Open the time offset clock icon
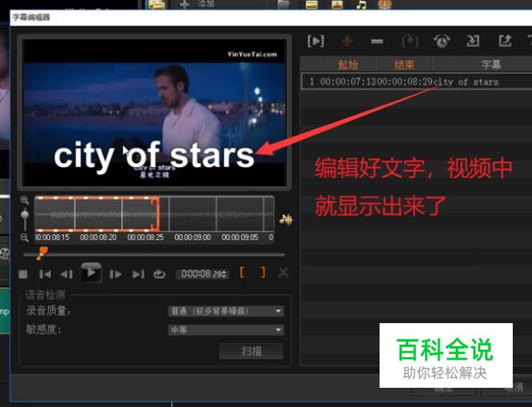Image resolution: width=532 pixels, height=407 pixels. point(442,41)
